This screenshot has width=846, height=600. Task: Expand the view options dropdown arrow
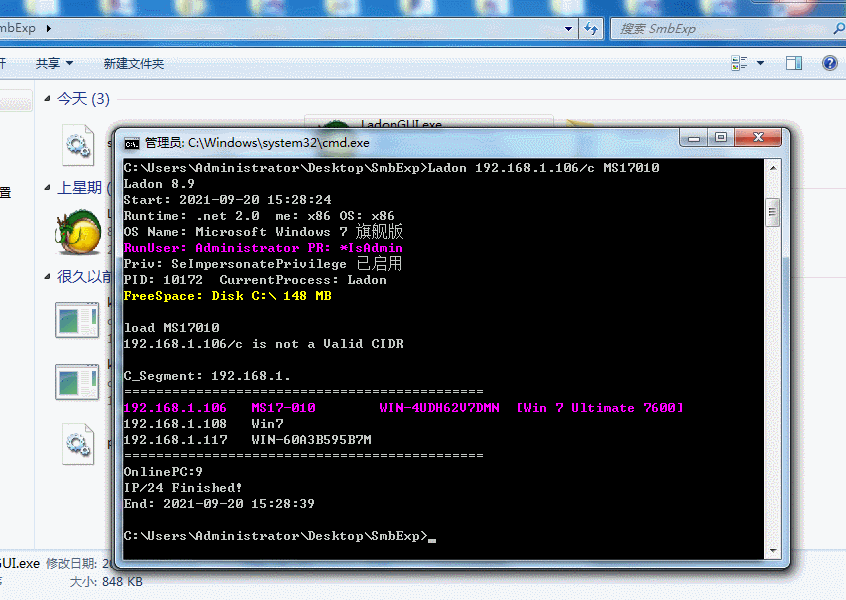[x=761, y=63]
